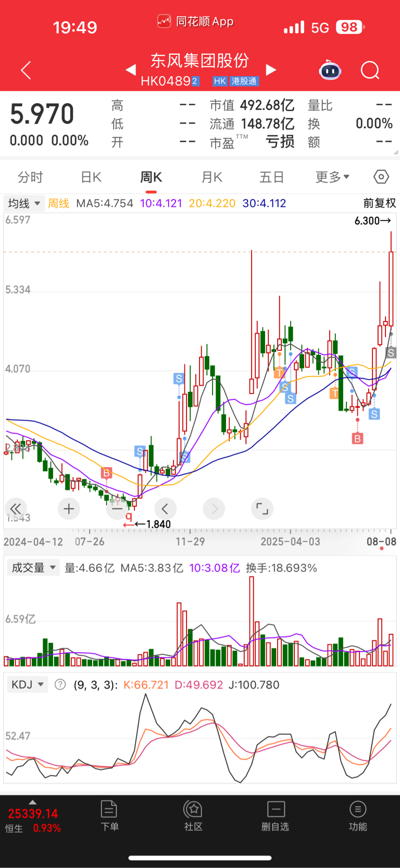400x868 pixels.
Task: Tap 08-08 date axis label
Action: [381, 542]
